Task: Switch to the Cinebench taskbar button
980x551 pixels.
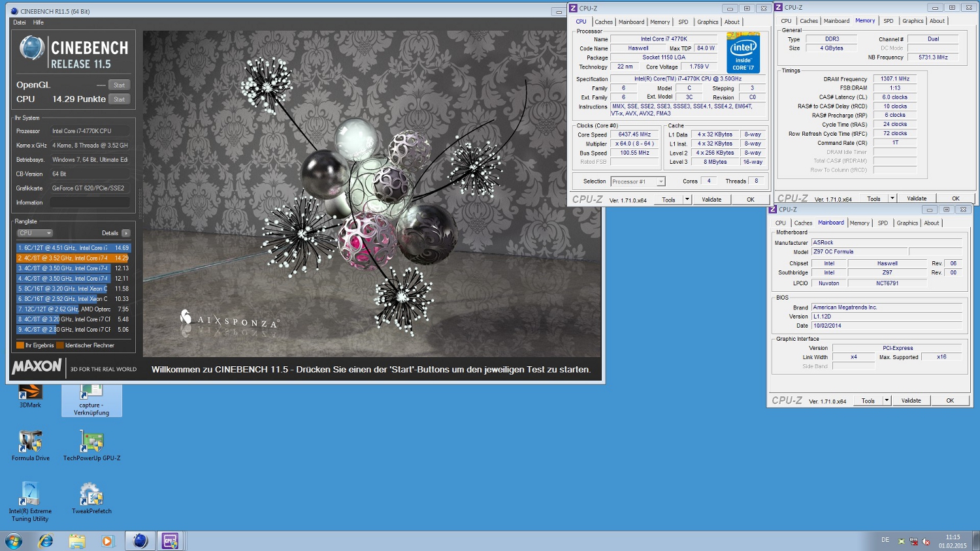Action: [140, 541]
